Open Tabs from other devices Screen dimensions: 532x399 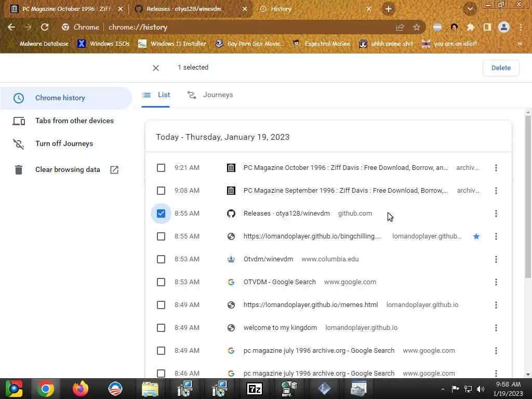point(66,121)
